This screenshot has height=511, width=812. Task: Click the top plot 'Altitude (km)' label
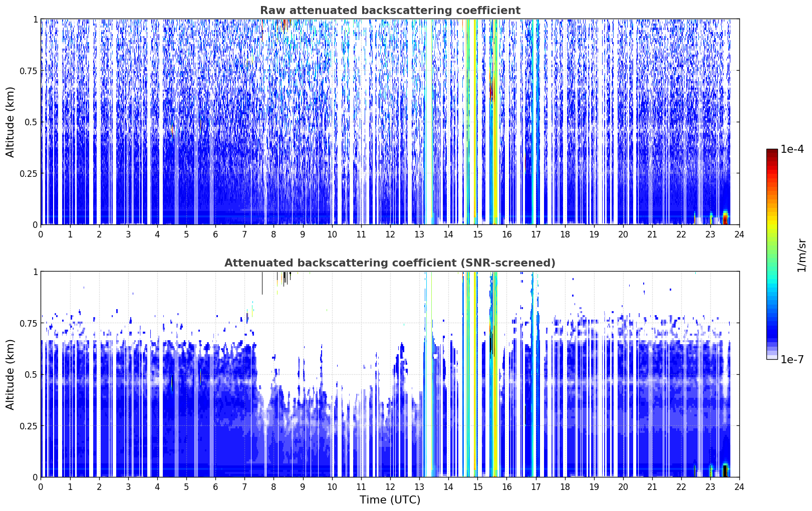click(x=11, y=122)
